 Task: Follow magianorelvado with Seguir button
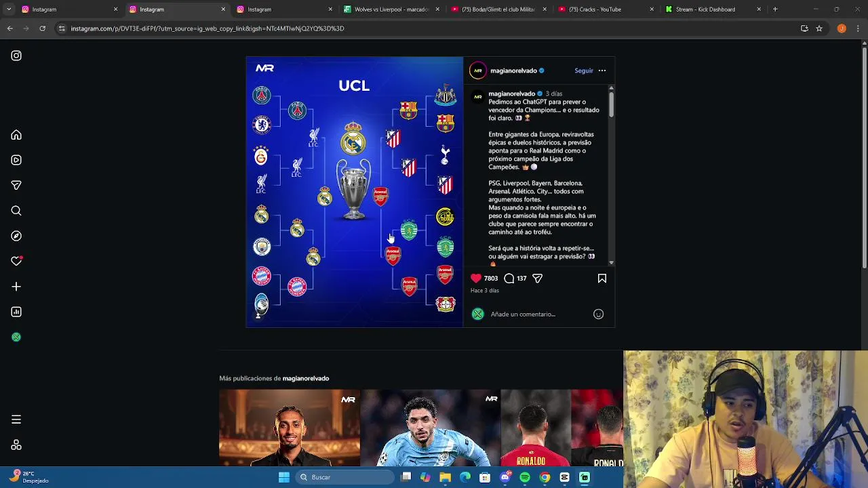coord(583,70)
